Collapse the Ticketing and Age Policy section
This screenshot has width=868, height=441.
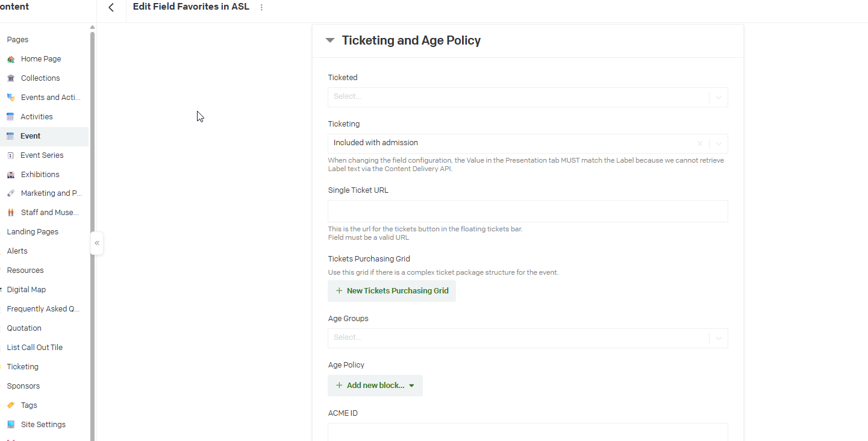click(329, 40)
